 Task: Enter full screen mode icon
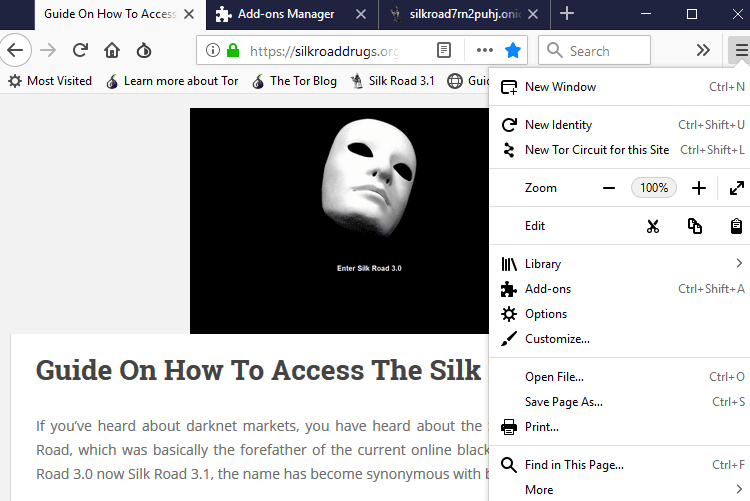736,188
